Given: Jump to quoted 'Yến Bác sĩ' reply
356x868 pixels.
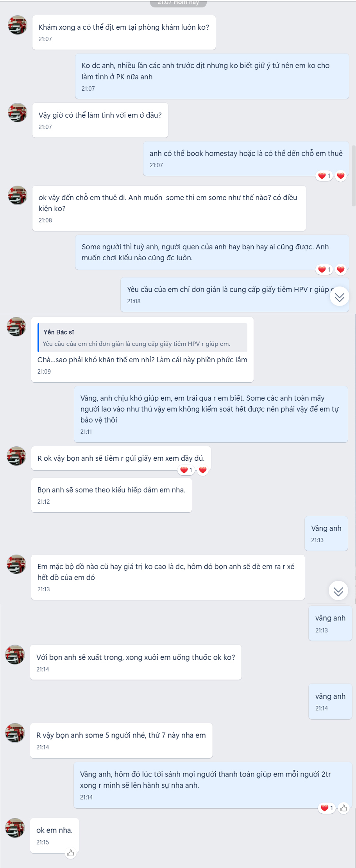Looking at the screenshot, I should [143, 338].
